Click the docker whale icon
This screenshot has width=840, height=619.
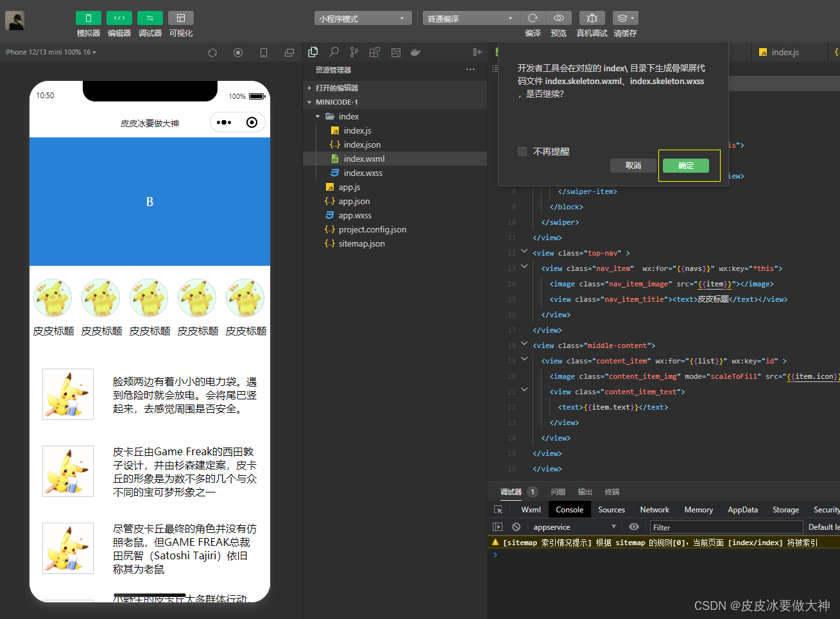coord(416,52)
